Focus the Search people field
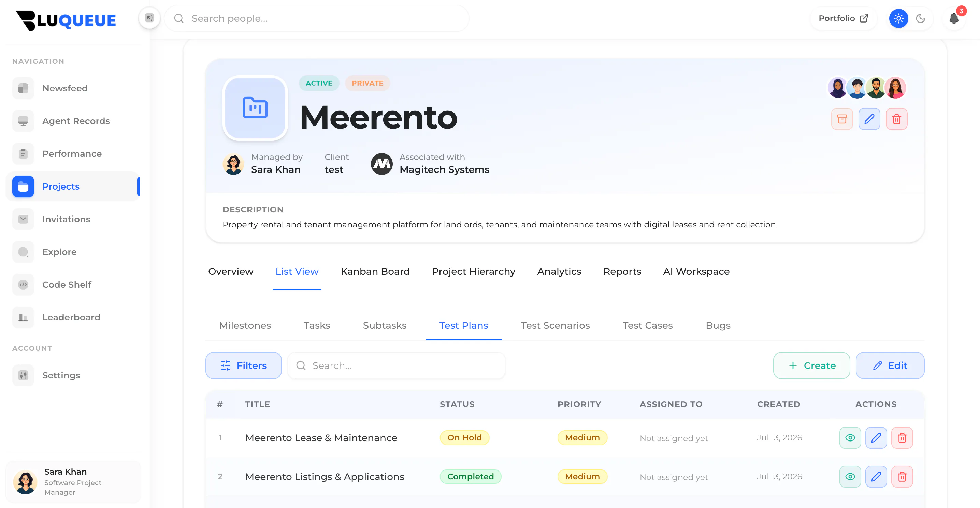This screenshot has height=508, width=980. click(x=317, y=19)
